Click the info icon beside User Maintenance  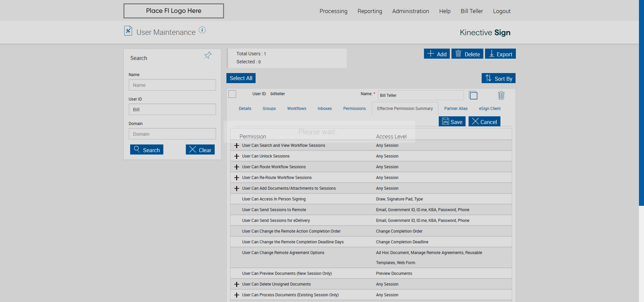coord(202,30)
